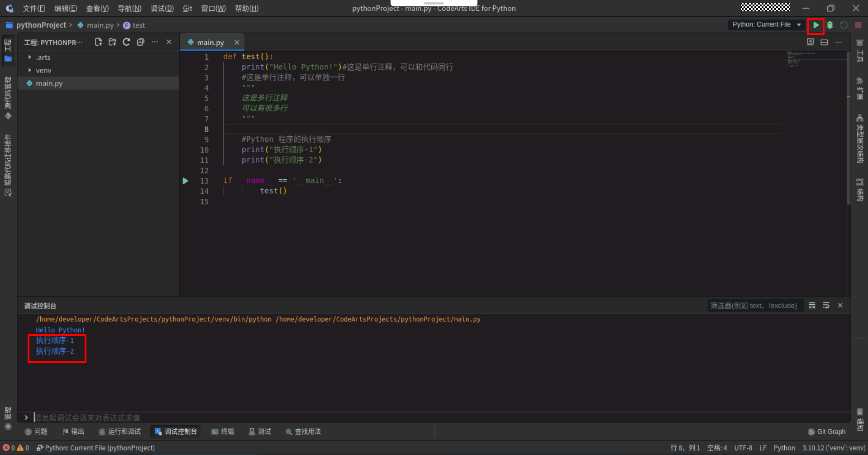Click the editor minimap preview

coord(815,59)
